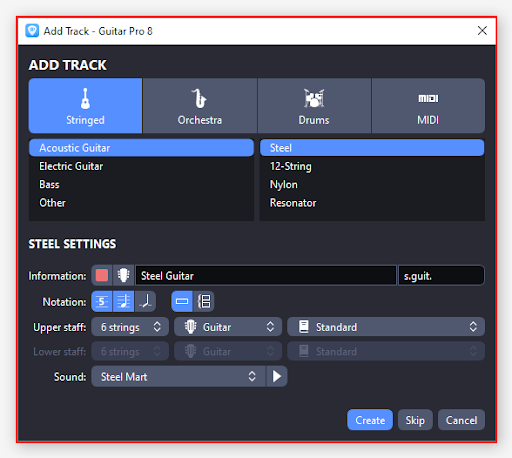Click the Skip button
The width and height of the screenshot is (512, 458).
tap(415, 420)
